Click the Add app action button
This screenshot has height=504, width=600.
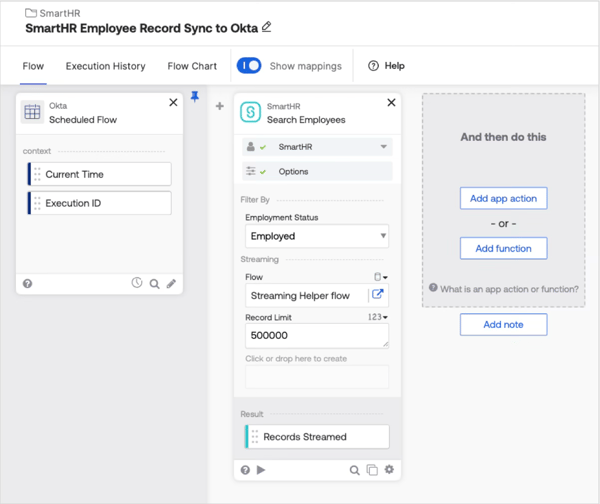503,198
